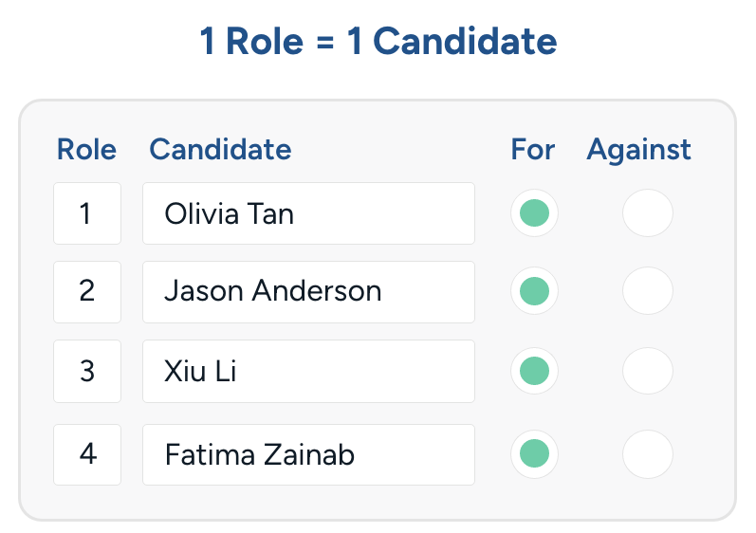756x533 pixels.
Task: Click the Olivia Tan candidate field
Action: [308, 213]
